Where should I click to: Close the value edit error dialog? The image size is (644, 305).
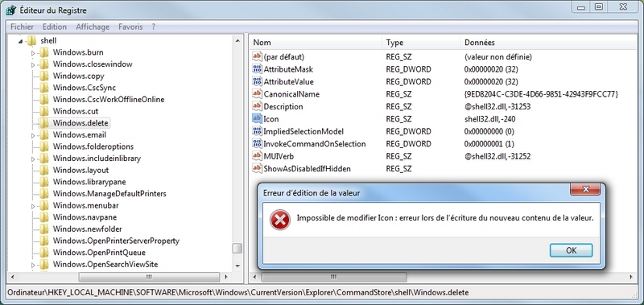pyautogui.click(x=585, y=189)
